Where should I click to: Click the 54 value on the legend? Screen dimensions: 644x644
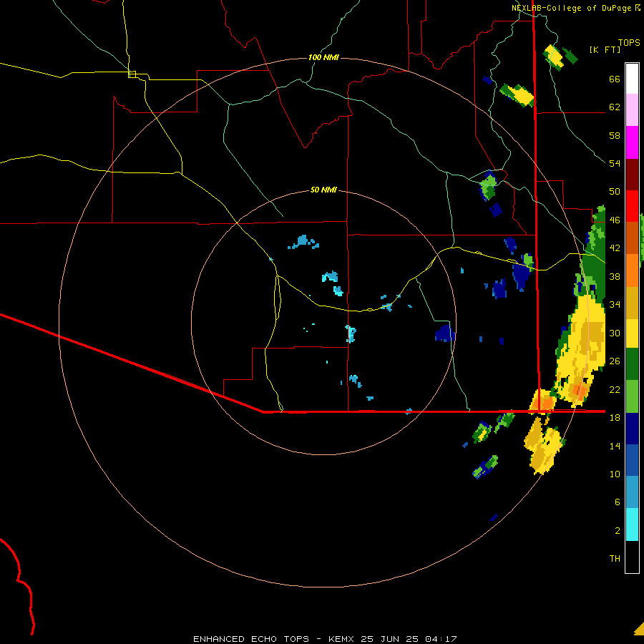pos(615,163)
